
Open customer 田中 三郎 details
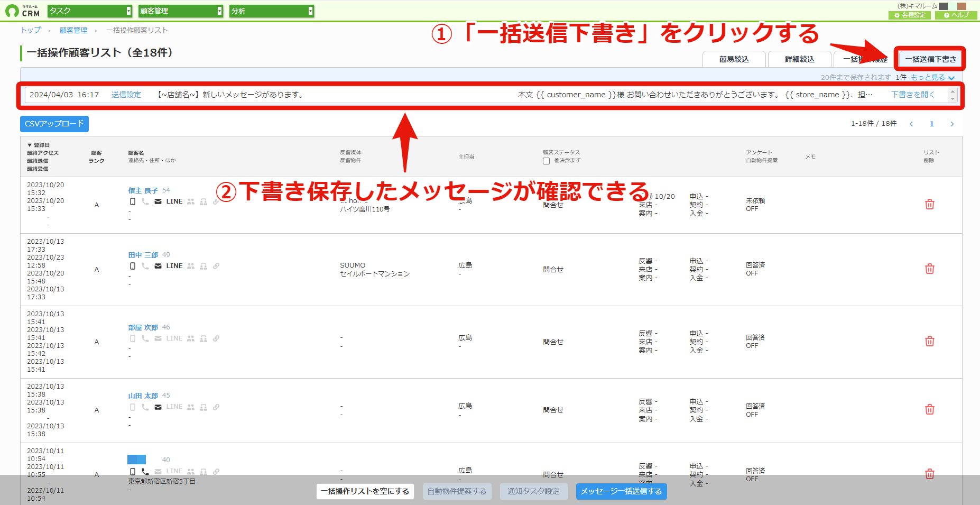143,255
